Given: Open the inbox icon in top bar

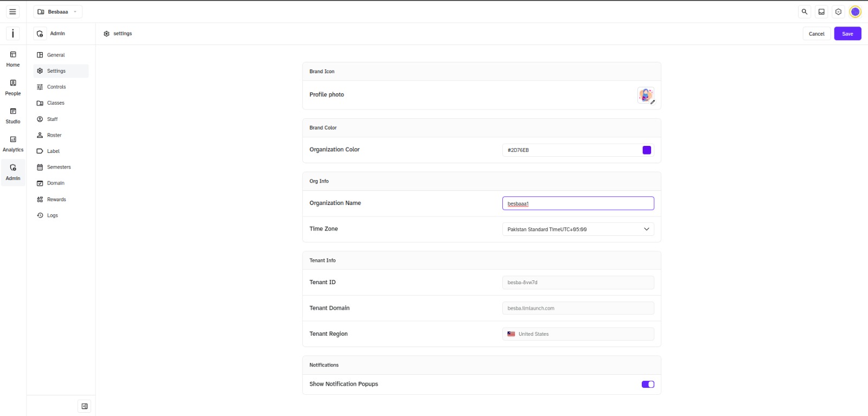Looking at the screenshot, I should 821,11.
